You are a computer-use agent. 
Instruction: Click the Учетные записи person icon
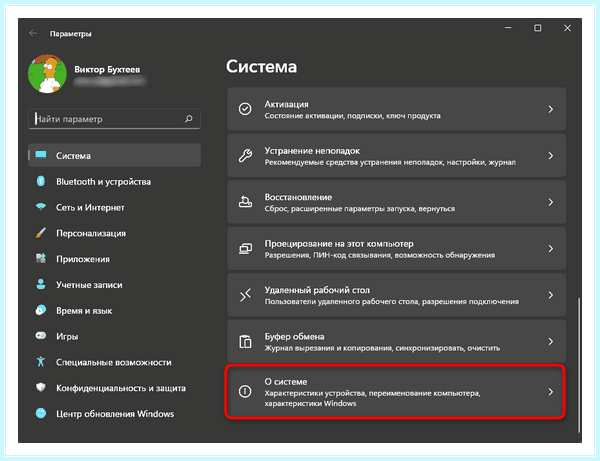[41, 284]
